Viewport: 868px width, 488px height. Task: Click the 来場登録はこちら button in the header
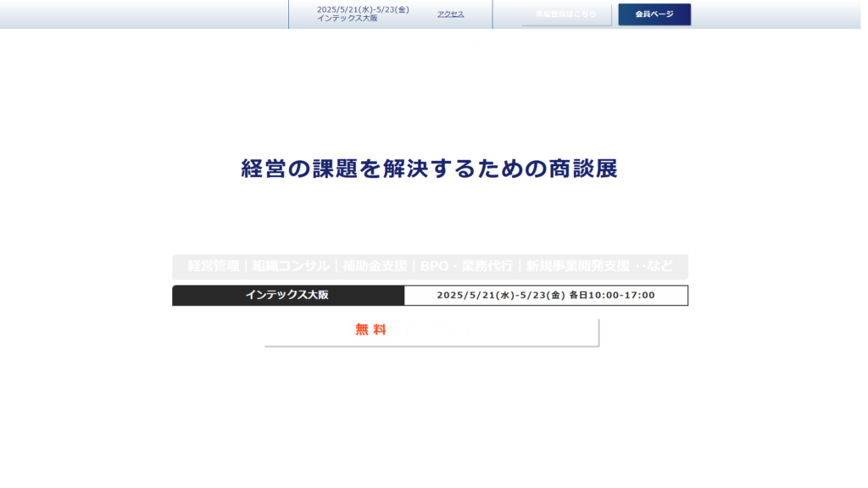click(x=565, y=14)
